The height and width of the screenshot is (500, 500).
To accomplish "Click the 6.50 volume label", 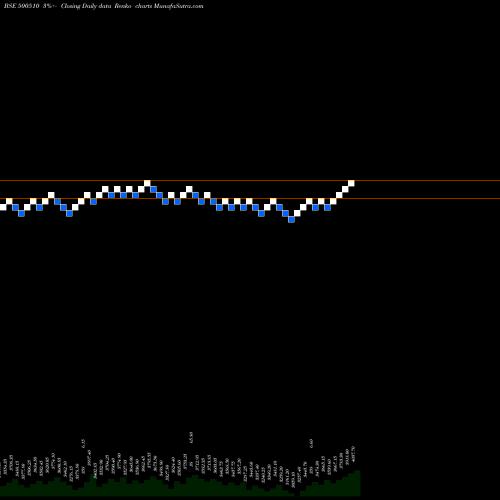I will pyautogui.click(x=311, y=443).
